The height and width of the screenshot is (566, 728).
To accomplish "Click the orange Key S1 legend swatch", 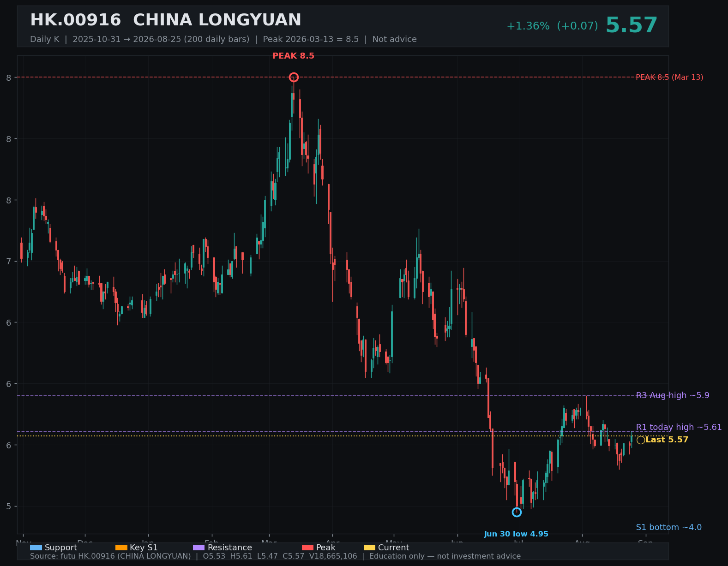I will [x=121, y=548].
